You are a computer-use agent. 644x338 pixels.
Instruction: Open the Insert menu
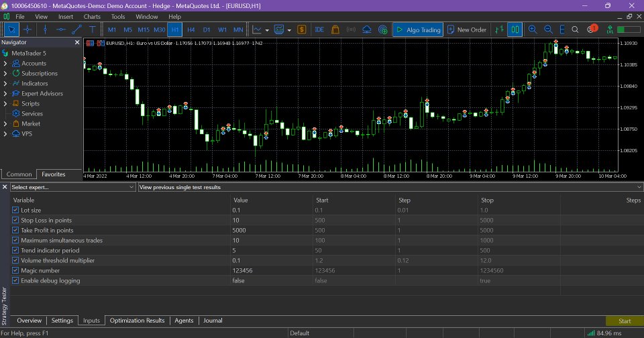tap(66, 16)
